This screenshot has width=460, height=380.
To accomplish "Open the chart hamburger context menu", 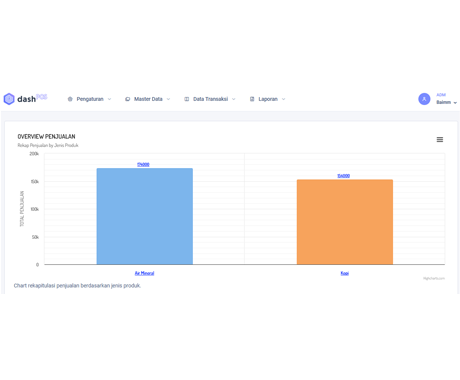I will coord(440,140).
